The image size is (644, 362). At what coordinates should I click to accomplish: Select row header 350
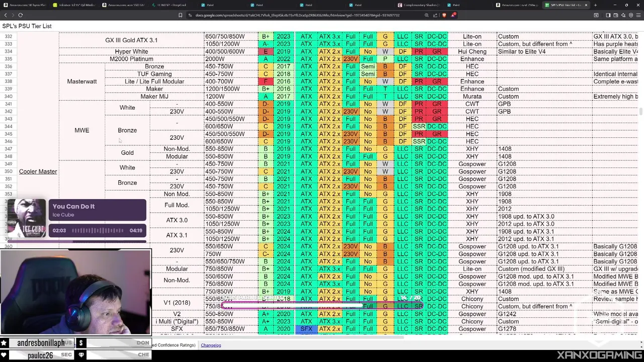click(8, 171)
